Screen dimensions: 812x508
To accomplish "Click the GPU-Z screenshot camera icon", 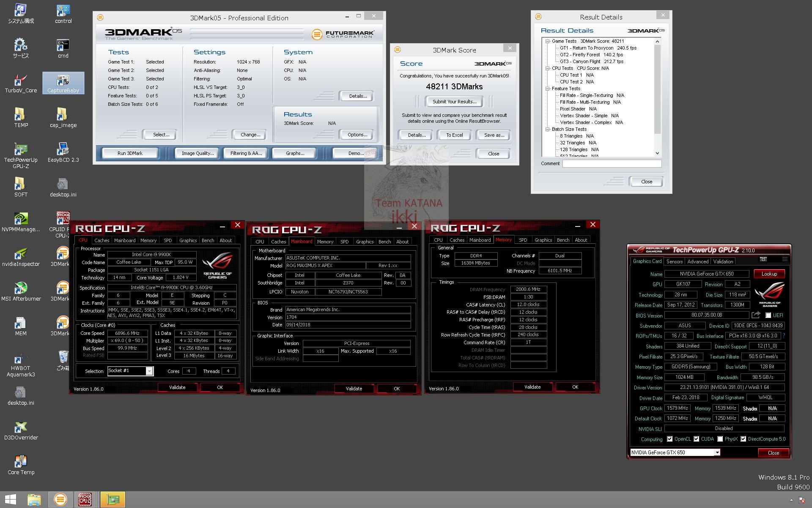I will 763,259.
